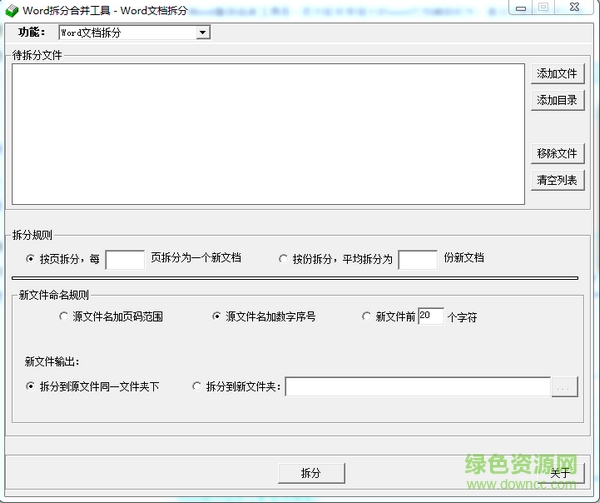Select the 按份拆分 radio button

[x=283, y=259]
